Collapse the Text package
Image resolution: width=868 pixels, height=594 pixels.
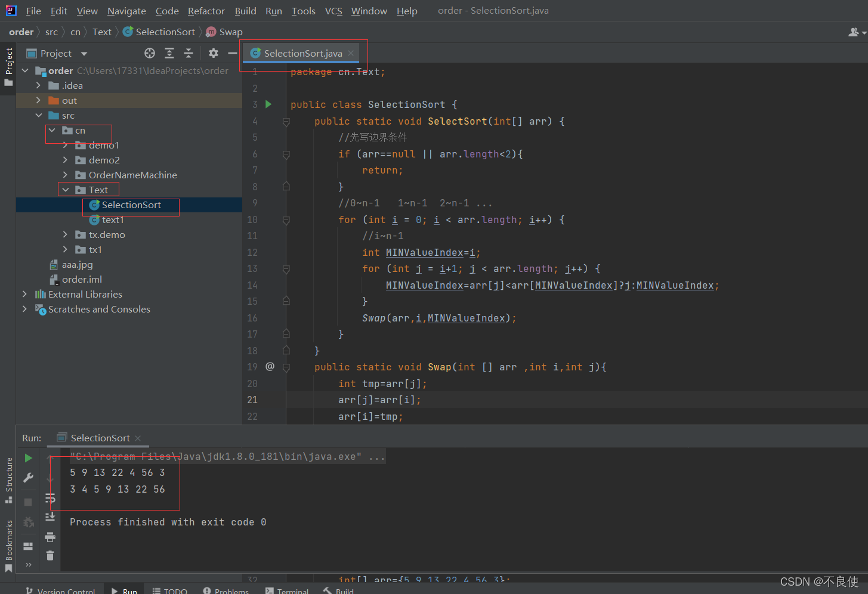(66, 190)
